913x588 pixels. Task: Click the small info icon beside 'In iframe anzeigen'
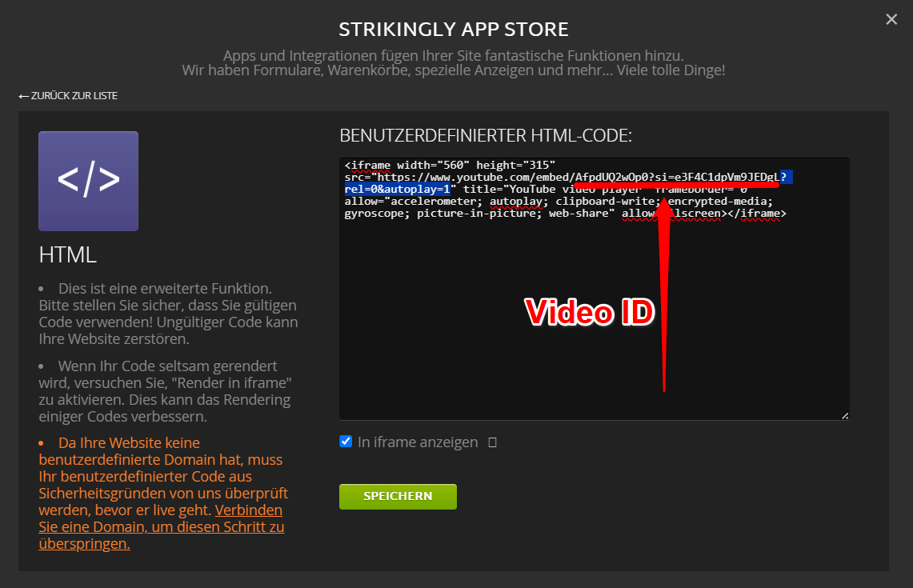coord(493,442)
